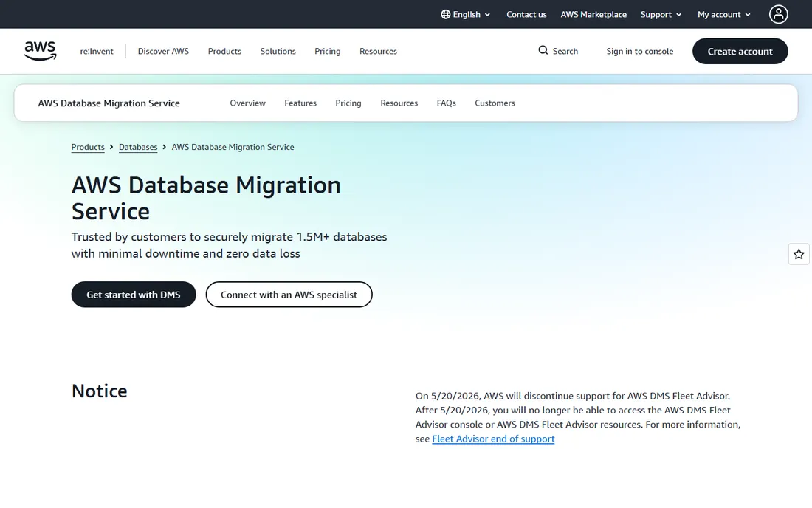
Task: Click the Create account button
Action: (x=740, y=51)
